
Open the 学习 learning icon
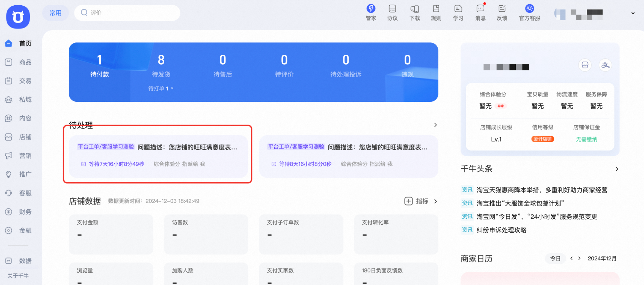pyautogui.click(x=458, y=9)
